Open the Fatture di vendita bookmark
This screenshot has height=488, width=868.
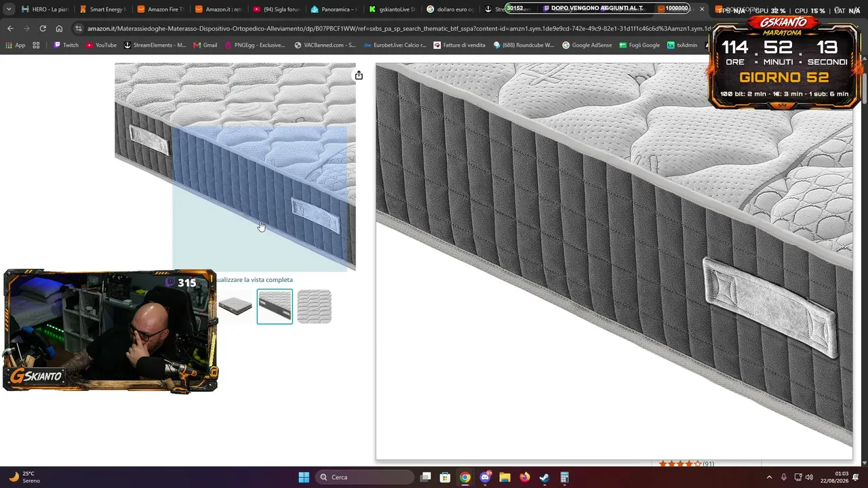point(459,45)
